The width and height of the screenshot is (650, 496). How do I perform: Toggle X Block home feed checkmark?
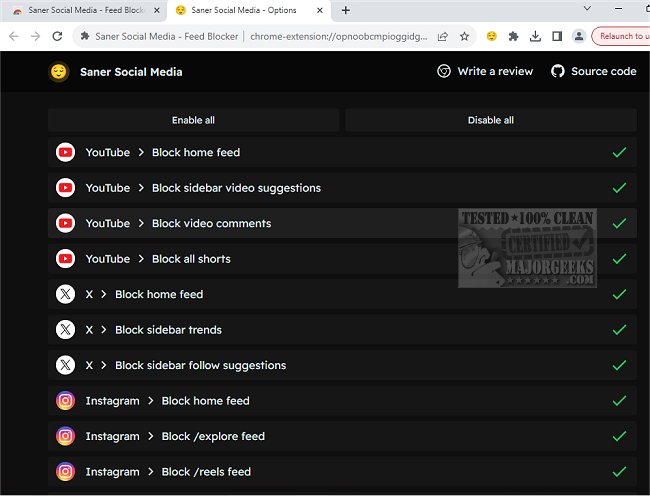(619, 294)
